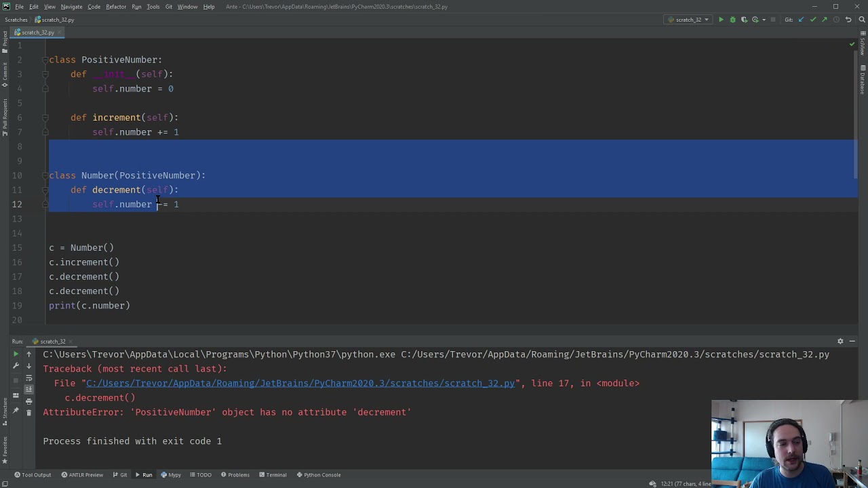Run with Coverage shield icon
The height and width of the screenshot is (488, 868).
(744, 20)
